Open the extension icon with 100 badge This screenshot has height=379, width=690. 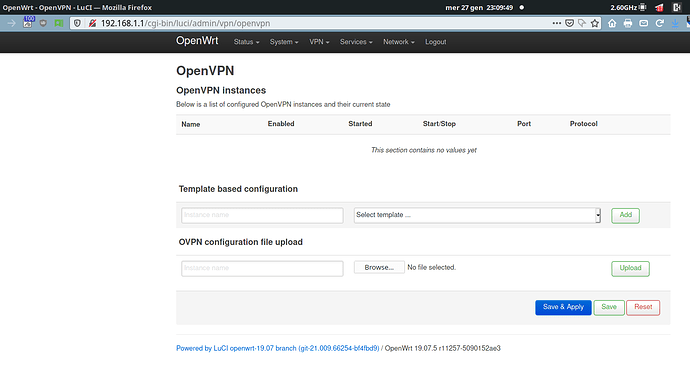tap(28, 22)
